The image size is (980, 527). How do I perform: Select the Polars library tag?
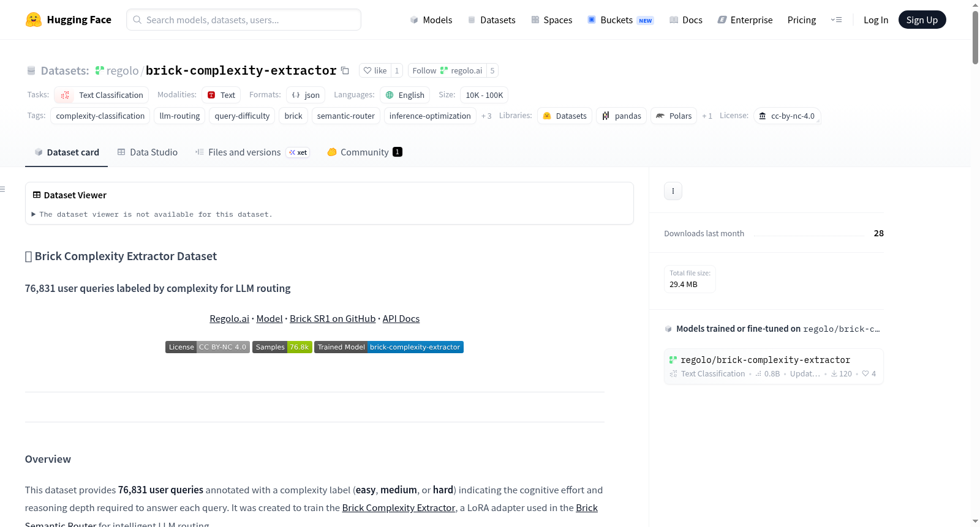pos(674,116)
